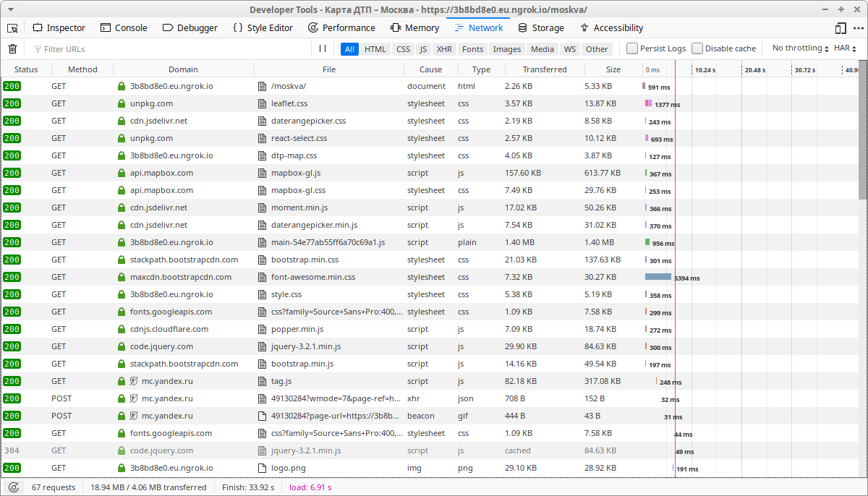Switch to the Console tab

point(124,28)
